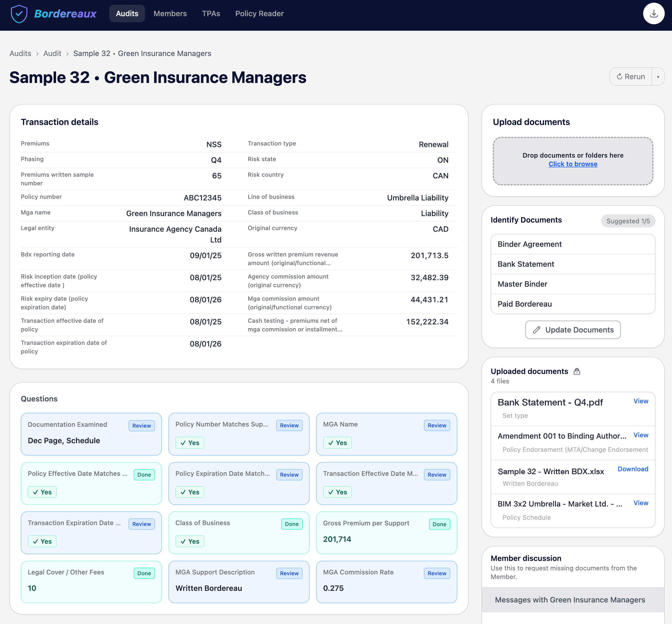View the BIM 3x2 Umbrella policy schedule
This screenshot has height=624, width=672.
pos(640,503)
